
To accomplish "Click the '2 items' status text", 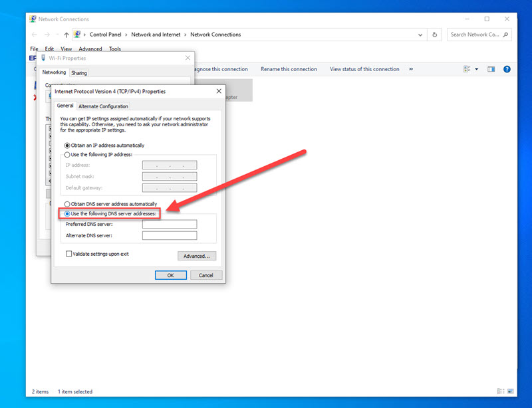I will (x=40, y=392).
